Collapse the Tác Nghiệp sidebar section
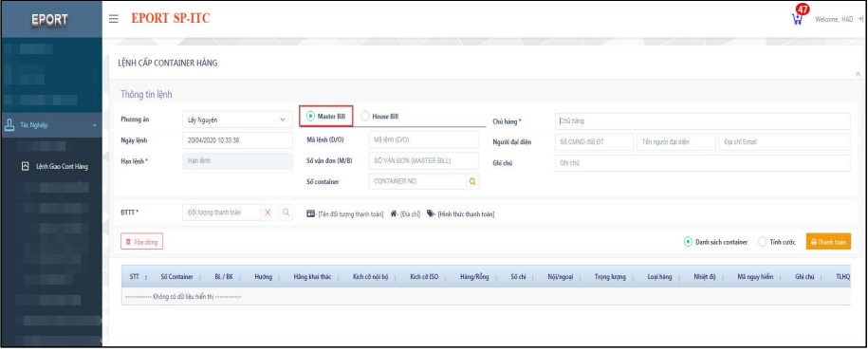The width and height of the screenshot is (868, 351). coord(94,125)
